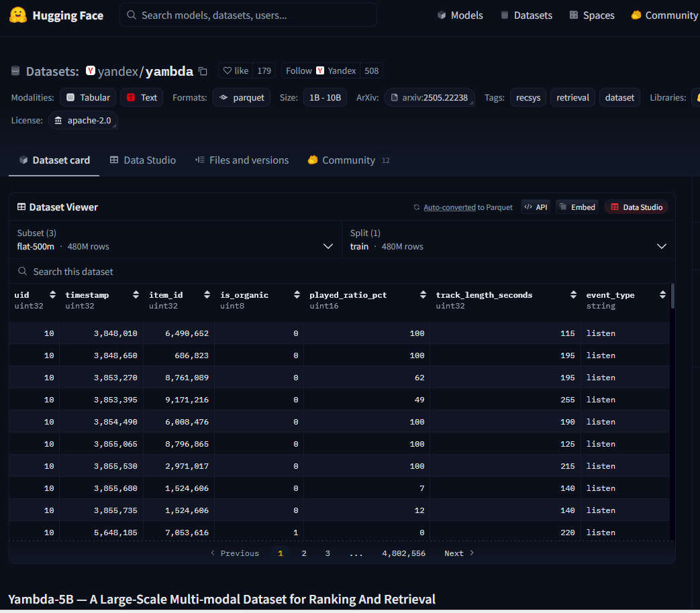The height and width of the screenshot is (613, 700).
Task: Open the Split train dropdown
Action: pyautogui.click(x=508, y=240)
